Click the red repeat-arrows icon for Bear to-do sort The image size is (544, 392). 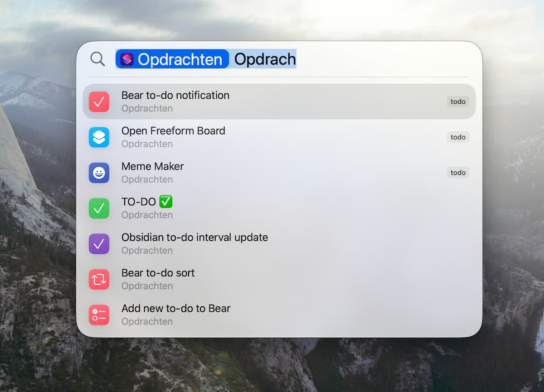(x=99, y=279)
